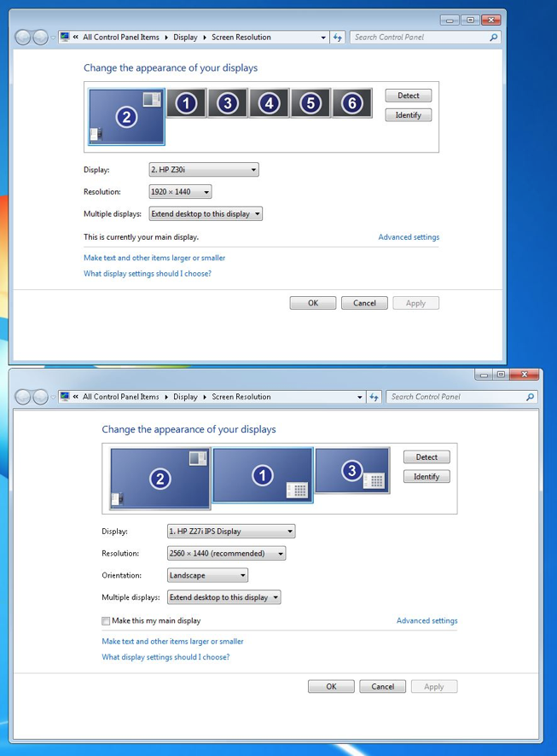Screen dimensions: 557x756
Task: Select monitor 5 in the top window
Action: pyautogui.click(x=310, y=102)
